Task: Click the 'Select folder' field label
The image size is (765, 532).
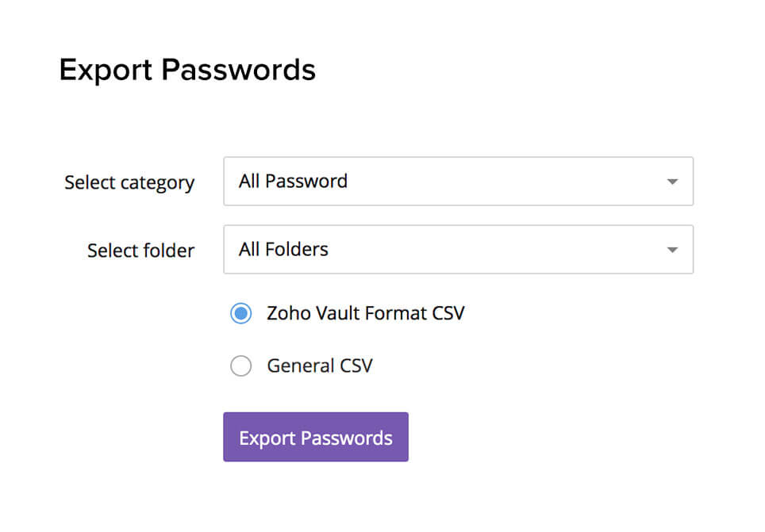Action: click(140, 251)
